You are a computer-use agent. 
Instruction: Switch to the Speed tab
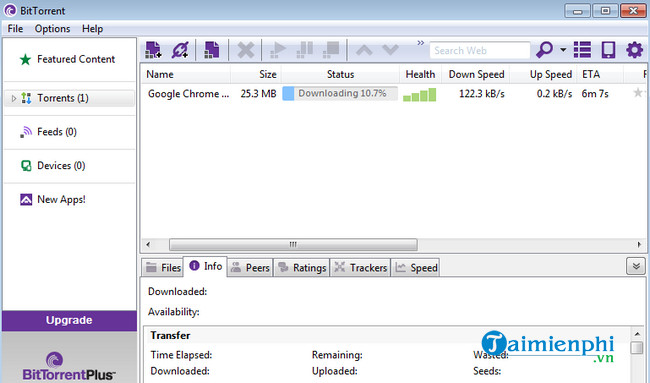tap(416, 268)
